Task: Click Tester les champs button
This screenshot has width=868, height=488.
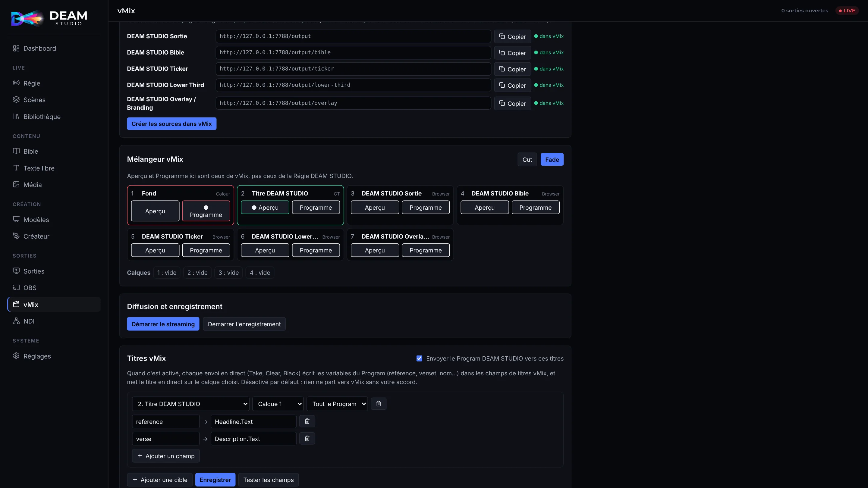Action: pyautogui.click(x=269, y=480)
